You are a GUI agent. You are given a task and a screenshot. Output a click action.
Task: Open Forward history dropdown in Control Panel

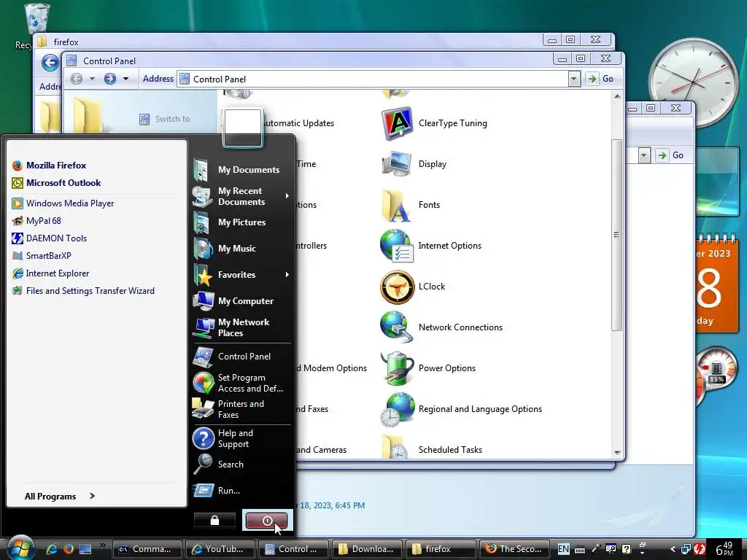tap(125, 79)
